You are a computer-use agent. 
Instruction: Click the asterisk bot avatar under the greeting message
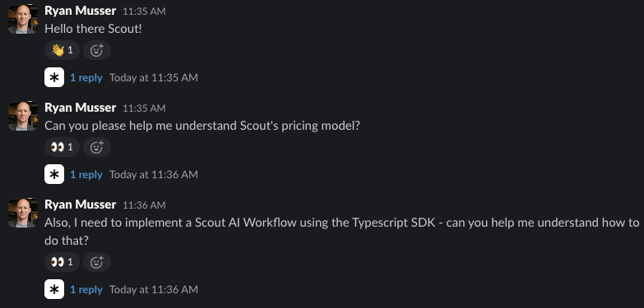54,77
